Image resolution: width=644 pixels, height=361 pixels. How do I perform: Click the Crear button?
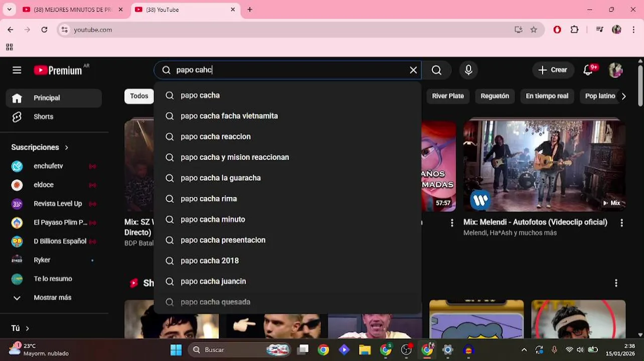tap(553, 70)
